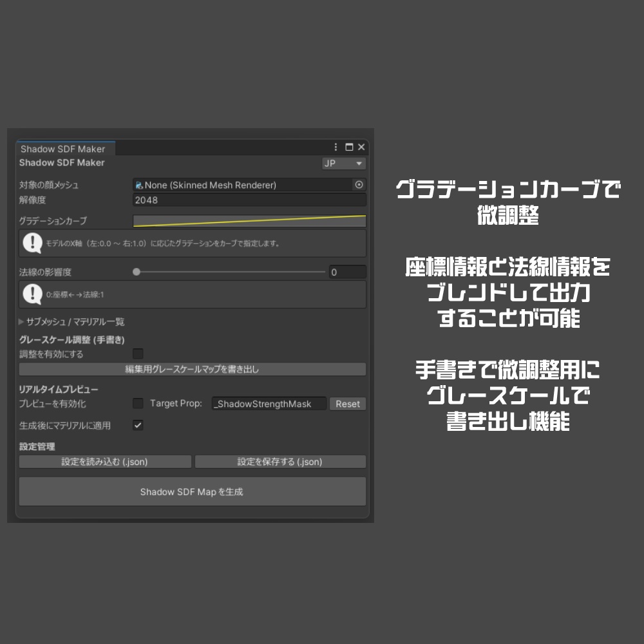644x644 pixels.
Task: Generate the Shadow SDF Map
Action: [x=192, y=491]
